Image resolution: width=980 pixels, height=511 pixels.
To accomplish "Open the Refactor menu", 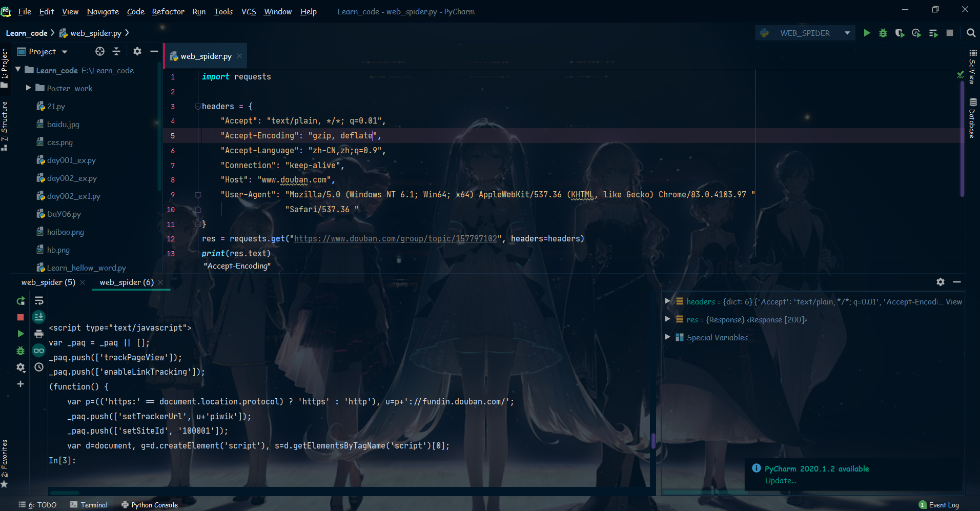I will [168, 11].
